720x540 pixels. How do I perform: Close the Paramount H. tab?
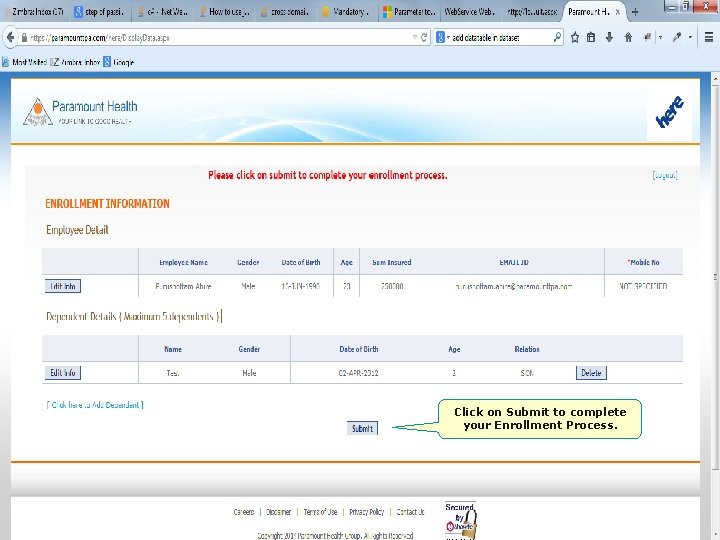618,12
